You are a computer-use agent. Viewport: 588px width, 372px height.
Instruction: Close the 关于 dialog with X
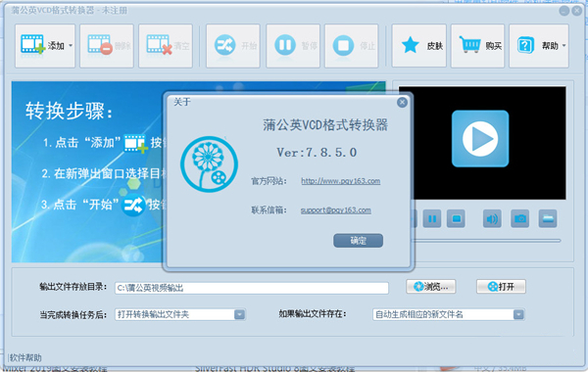click(x=402, y=102)
